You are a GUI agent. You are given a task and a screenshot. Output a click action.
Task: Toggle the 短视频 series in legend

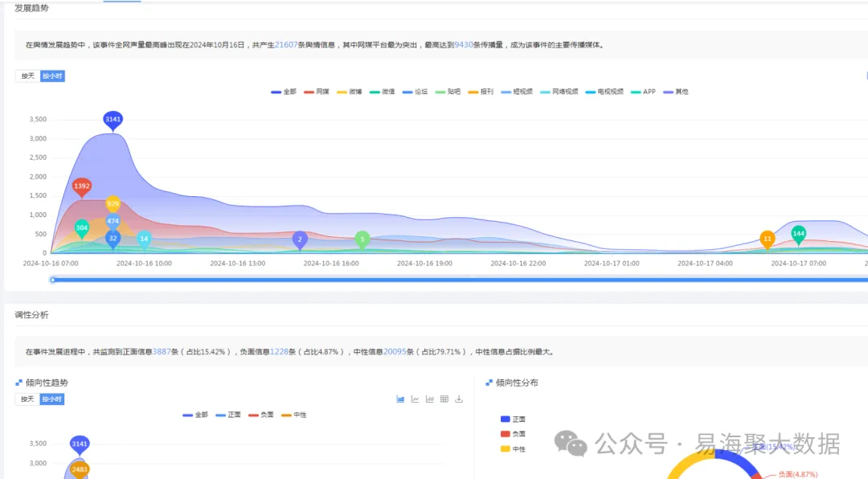pos(517,92)
